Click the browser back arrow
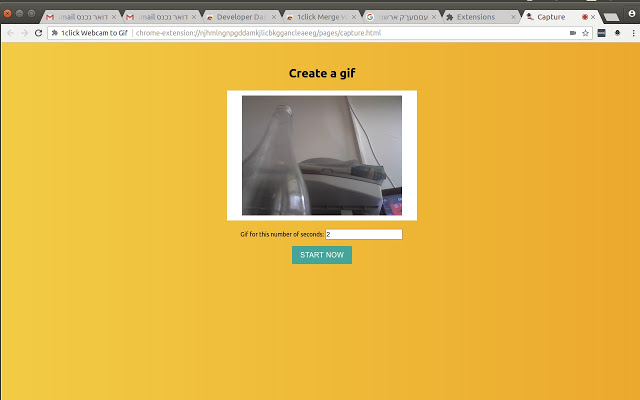Viewport: 640px width, 400px height. pyautogui.click(x=10, y=33)
